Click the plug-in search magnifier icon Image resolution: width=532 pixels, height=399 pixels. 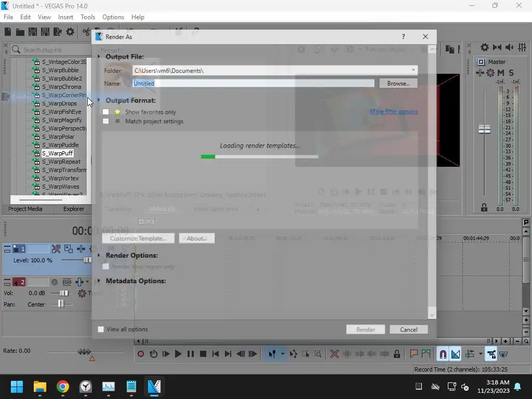click(x=16, y=49)
